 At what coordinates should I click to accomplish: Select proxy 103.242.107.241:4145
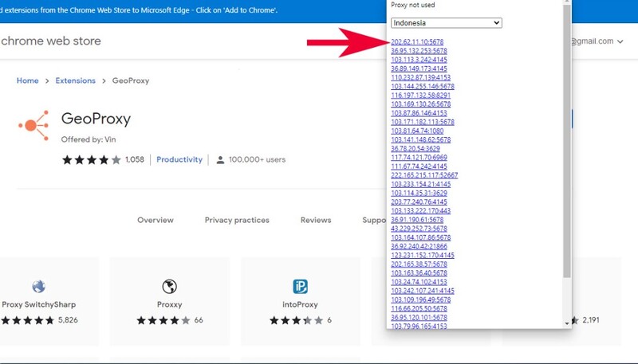pos(423,291)
